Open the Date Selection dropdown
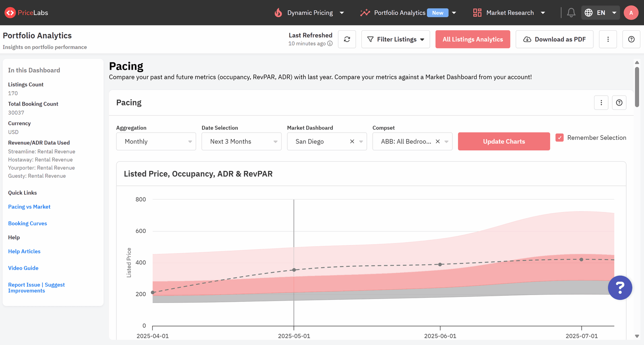Screen dimensions: 644x345 click(x=242, y=141)
